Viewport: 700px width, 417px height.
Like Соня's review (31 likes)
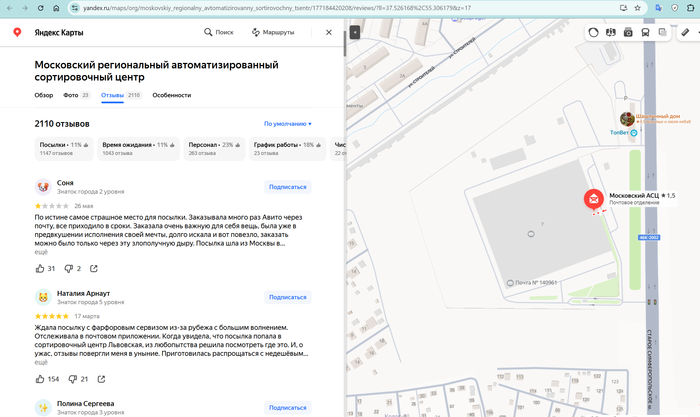coord(45,268)
